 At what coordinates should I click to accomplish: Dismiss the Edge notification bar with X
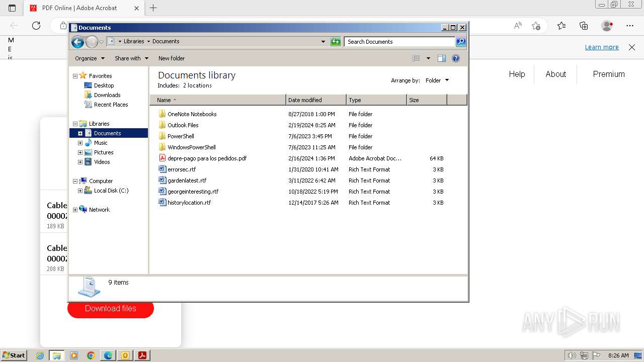(x=632, y=47)
